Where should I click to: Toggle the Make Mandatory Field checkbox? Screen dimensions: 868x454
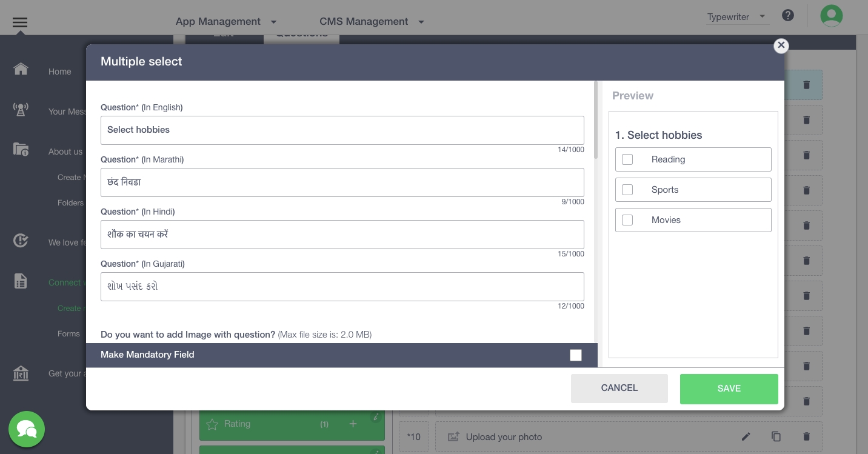[576, 355]
